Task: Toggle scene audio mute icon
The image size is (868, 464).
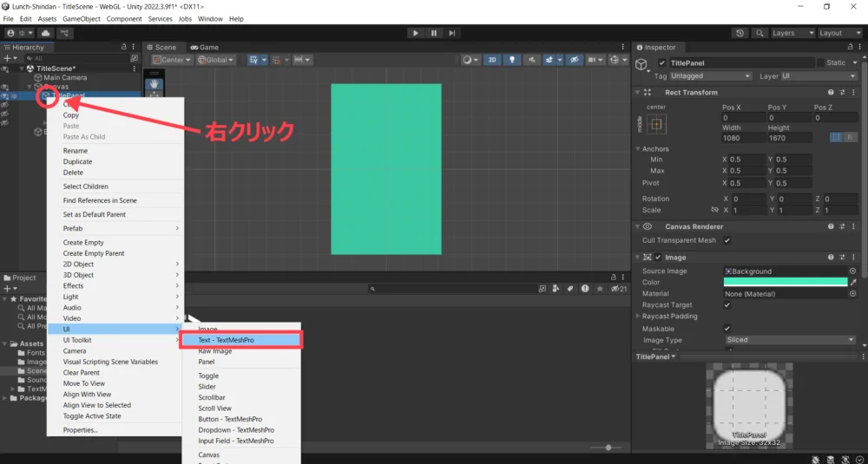Action: point(531,60)
